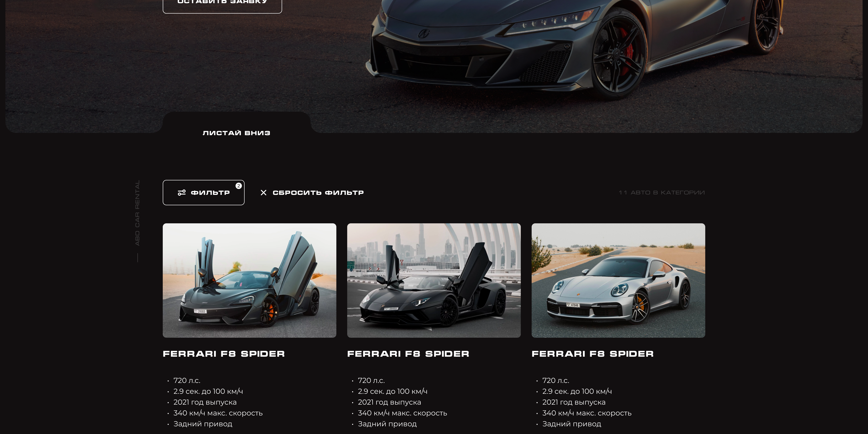Open the black Lamborghini car photo

pos(434,280)
